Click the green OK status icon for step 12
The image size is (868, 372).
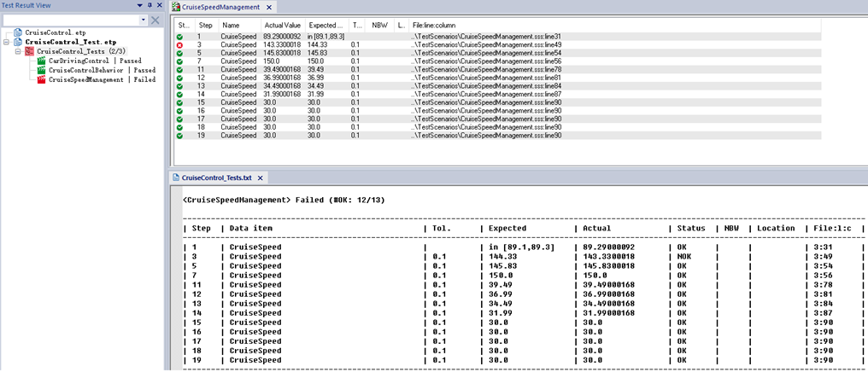tap(180, 78)
